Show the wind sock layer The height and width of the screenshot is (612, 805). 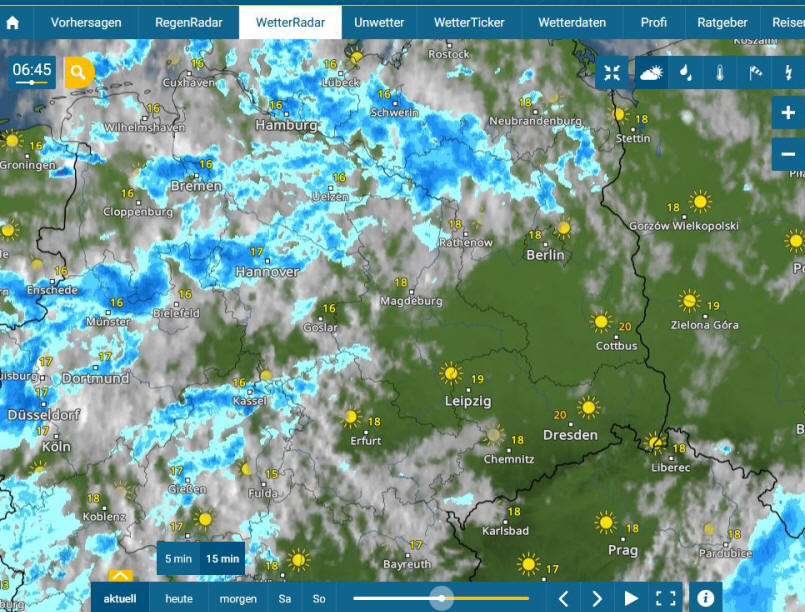[x=754, y=72]
